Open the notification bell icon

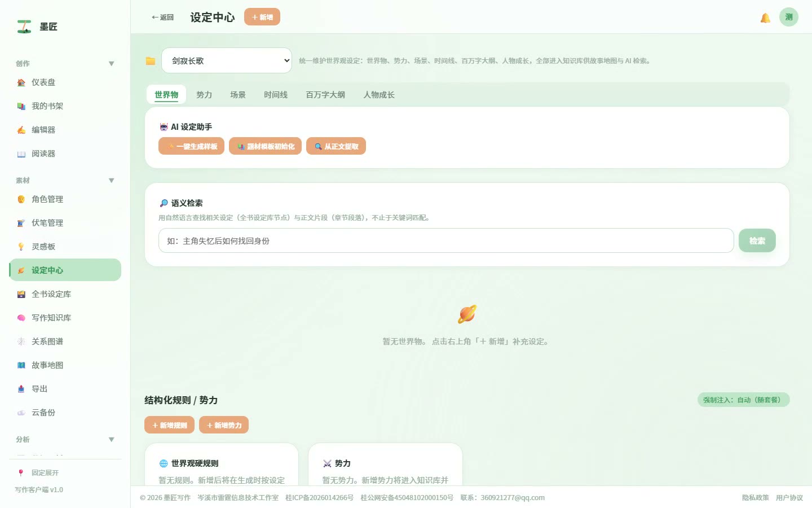coord(765,18)
